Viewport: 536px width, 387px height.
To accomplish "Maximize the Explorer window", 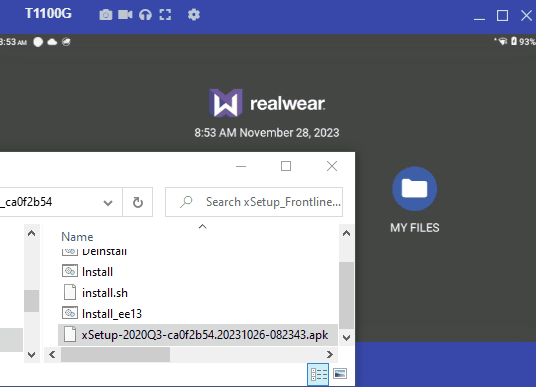I will click(286, 166).
